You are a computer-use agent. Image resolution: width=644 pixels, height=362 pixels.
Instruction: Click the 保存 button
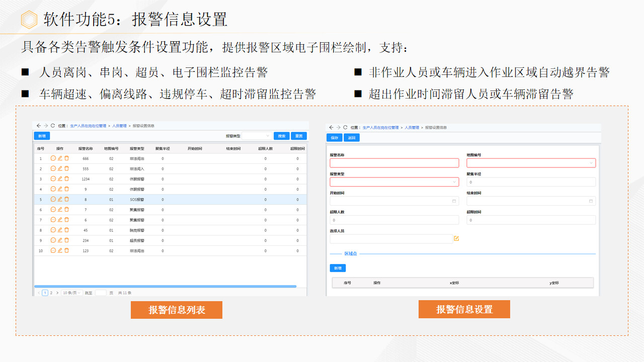[335, 138]
